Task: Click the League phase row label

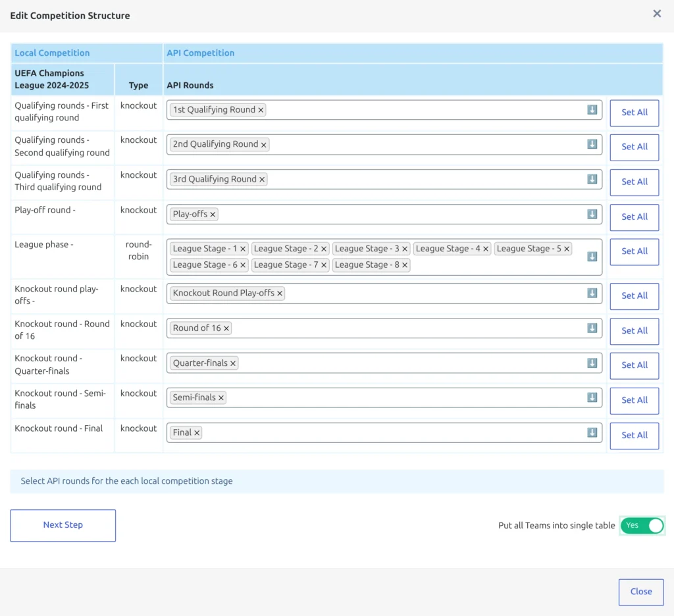Action: coord(44,245)
